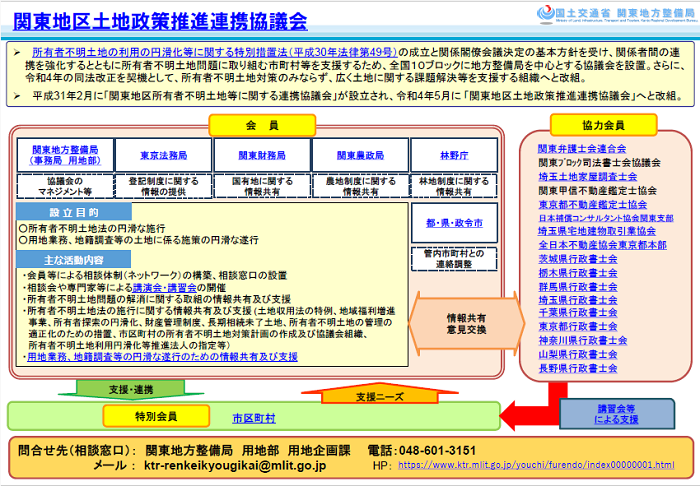Open the 東京都不動産鑑定士協会 link

point(592,204)
